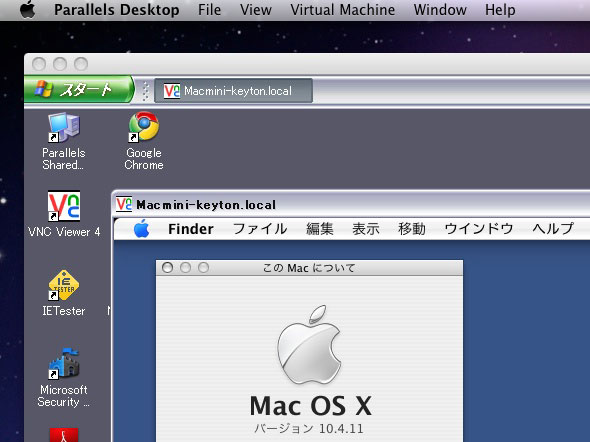Select Macmini-keyton.local taskbar button
The width and height of the screenshot is (590, 442).
click(x=233, y=91)
